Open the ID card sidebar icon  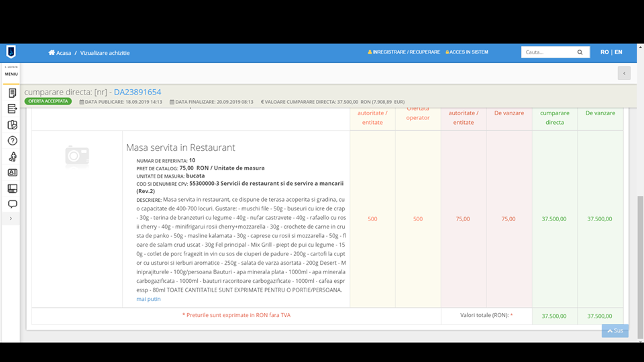click(12, 172)
